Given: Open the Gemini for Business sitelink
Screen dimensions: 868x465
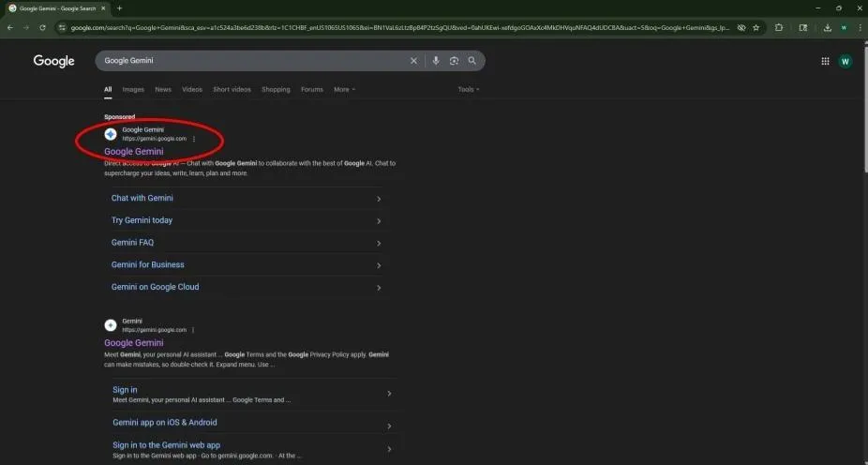Looking at the screenshot, I should [x=148, y=264].
